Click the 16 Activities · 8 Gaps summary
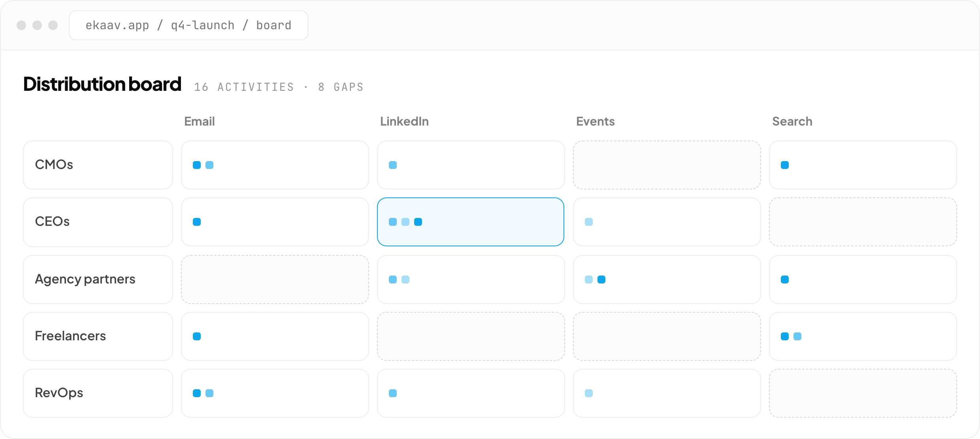 point(279,87)
